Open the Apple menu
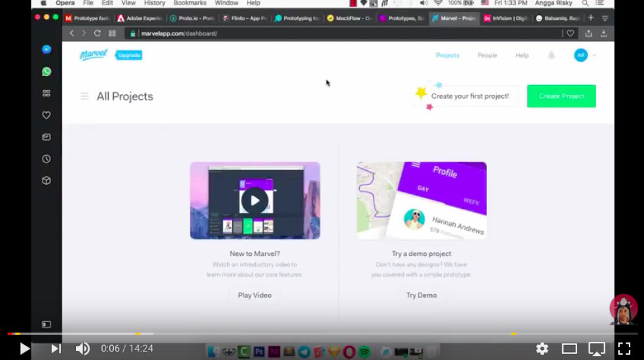Screen dimensions: 644x360 (x=43, y=3)
